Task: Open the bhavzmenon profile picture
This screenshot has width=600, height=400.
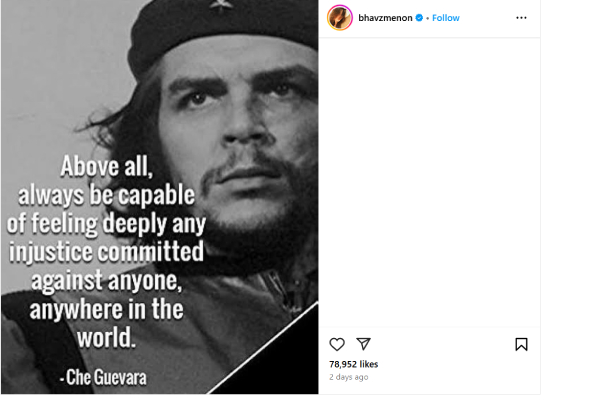Action: point(341,18)
